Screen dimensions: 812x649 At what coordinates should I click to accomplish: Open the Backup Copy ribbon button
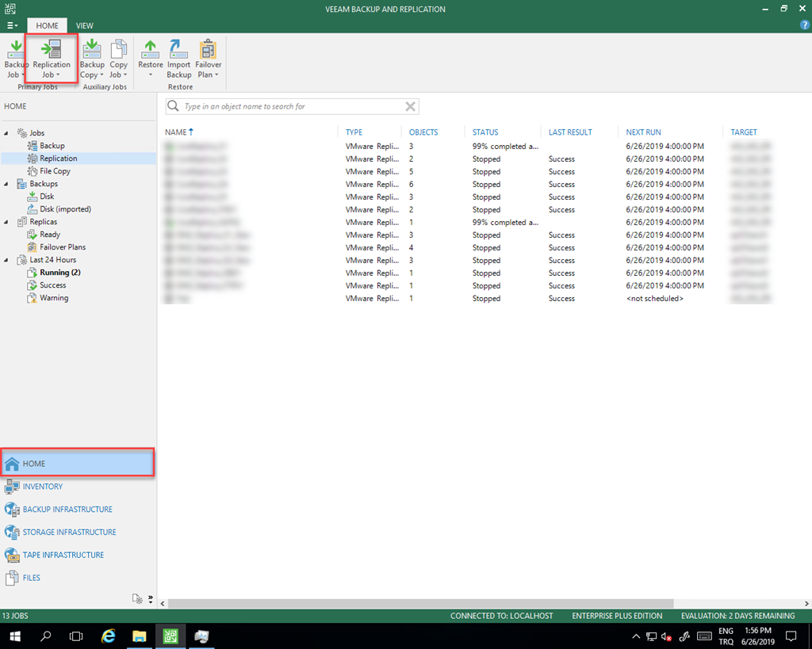pyautogui.click(x=92, y=59)
